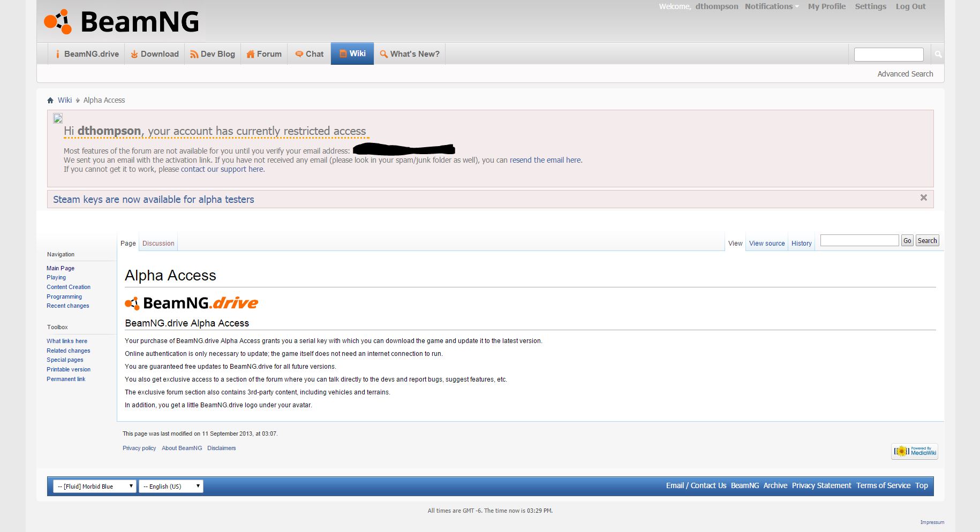Image resolution: width=980 pixels, height=532 pixels.
Task: Click the broken image icon in the restricted notice
Action: click(58, 118)
